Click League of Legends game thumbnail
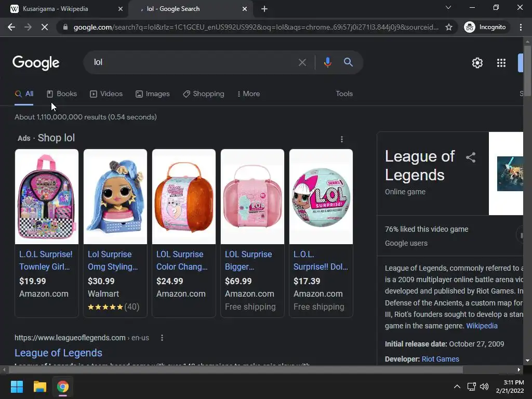The width and height of the screenshot is (532, 399). [x=510, y=174]
